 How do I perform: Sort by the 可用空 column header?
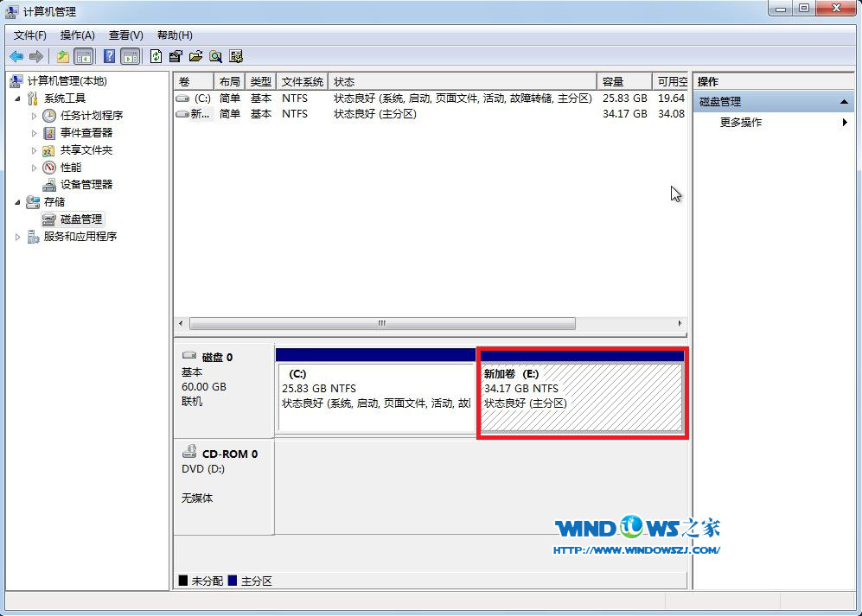coord(669,81)
